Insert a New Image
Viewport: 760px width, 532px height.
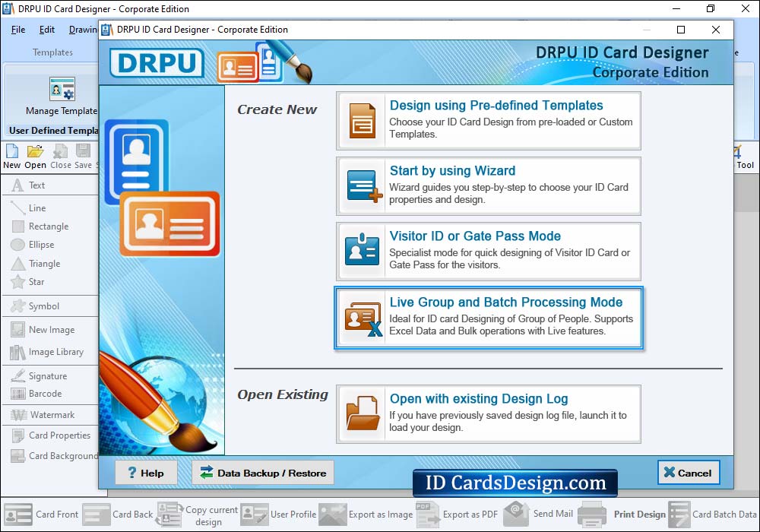pos(43,330)
